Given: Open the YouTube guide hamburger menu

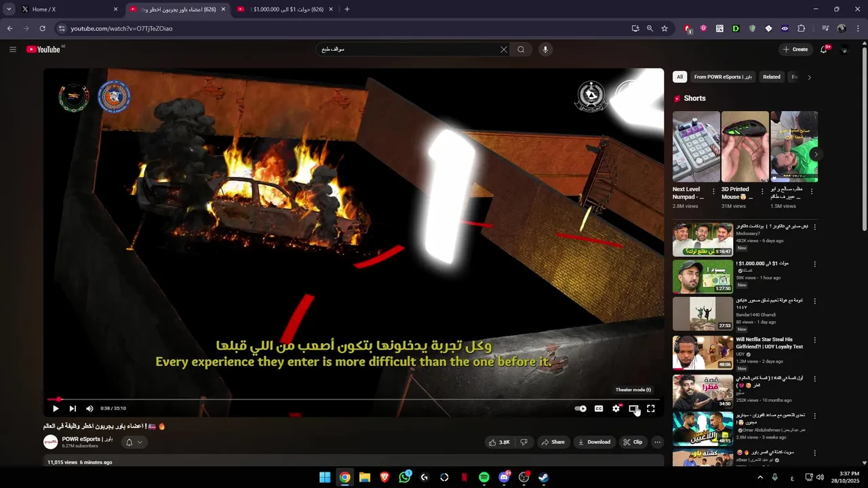Looking at the screenshot, I should pos(12,49).
